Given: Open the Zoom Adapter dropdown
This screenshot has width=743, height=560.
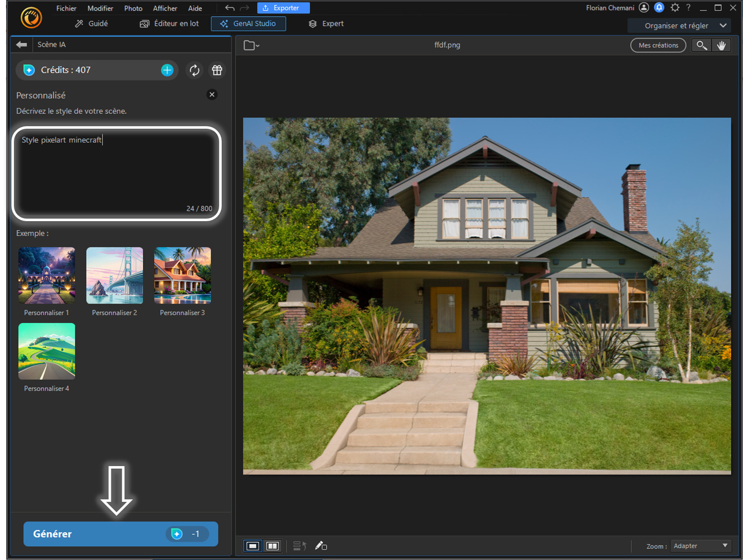Looking at the screenshot, I should (700, 546).
